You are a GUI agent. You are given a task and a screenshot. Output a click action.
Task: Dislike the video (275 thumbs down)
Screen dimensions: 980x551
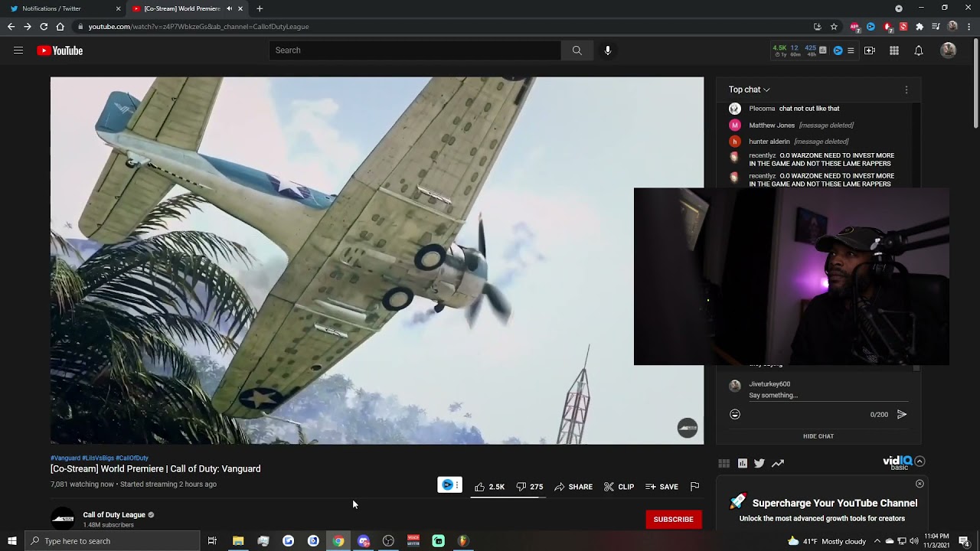tap(529, 487)
